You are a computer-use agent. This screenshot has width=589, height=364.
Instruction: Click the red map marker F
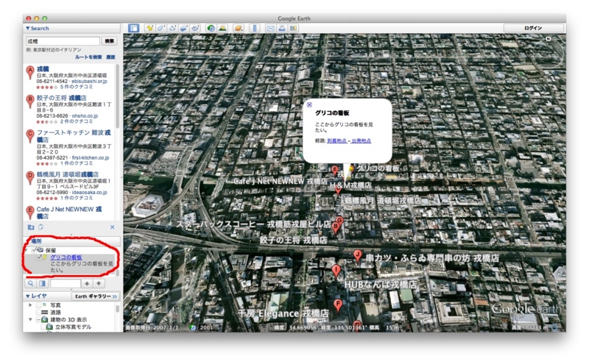[x=338, y=305]
